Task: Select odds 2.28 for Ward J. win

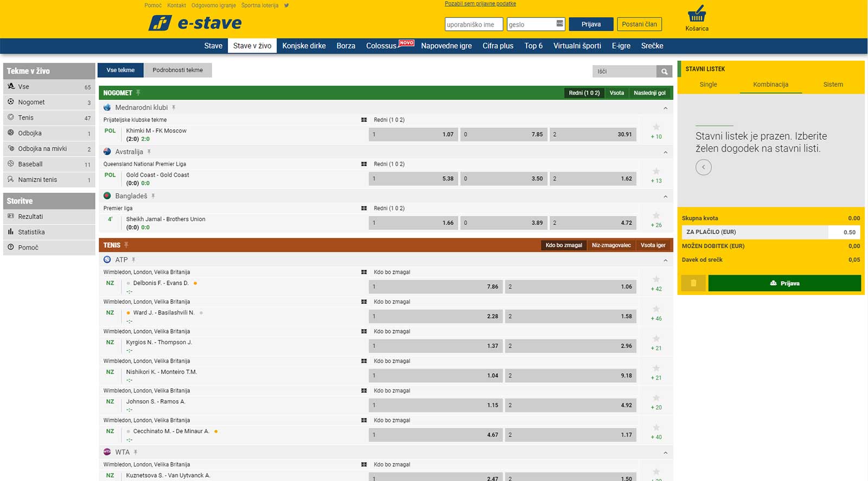Action: click(436, 316)
